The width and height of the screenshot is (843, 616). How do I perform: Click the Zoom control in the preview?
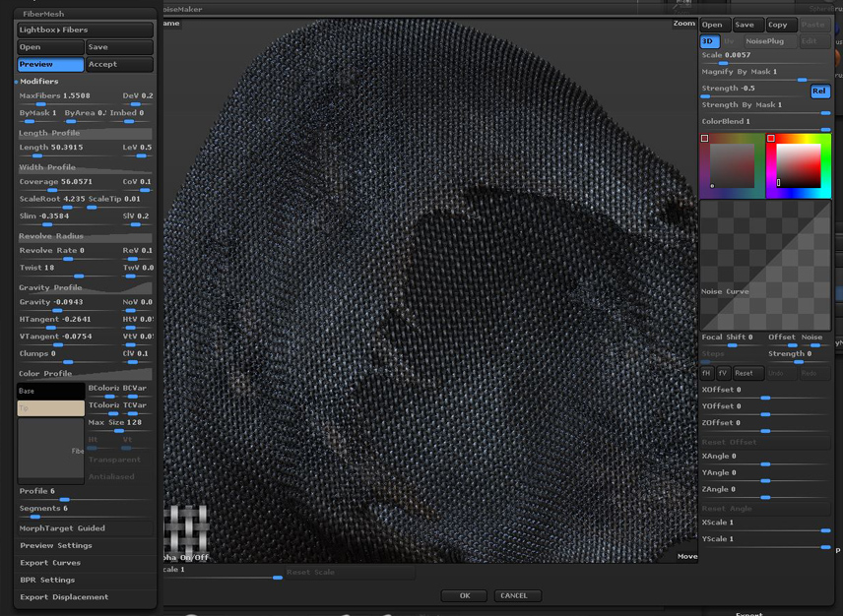click(x=683, y=23)
